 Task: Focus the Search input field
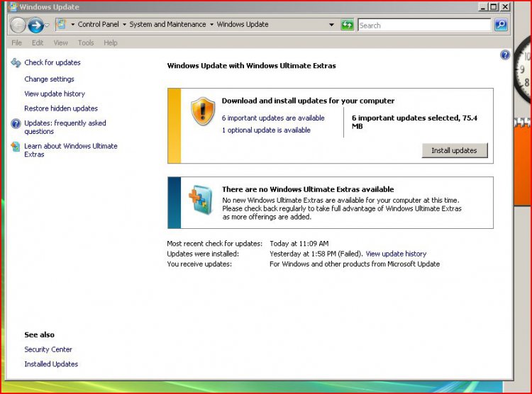pyautogui.click(x=424, y=25)
